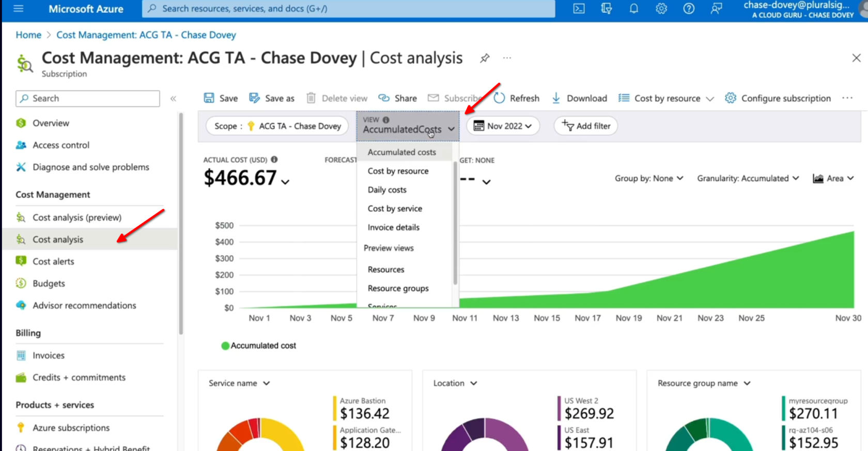Viewport: 868px width, 451px height.
Task: Collapse the left sidebar with chevrons
Action: click(x=173, y=98)
